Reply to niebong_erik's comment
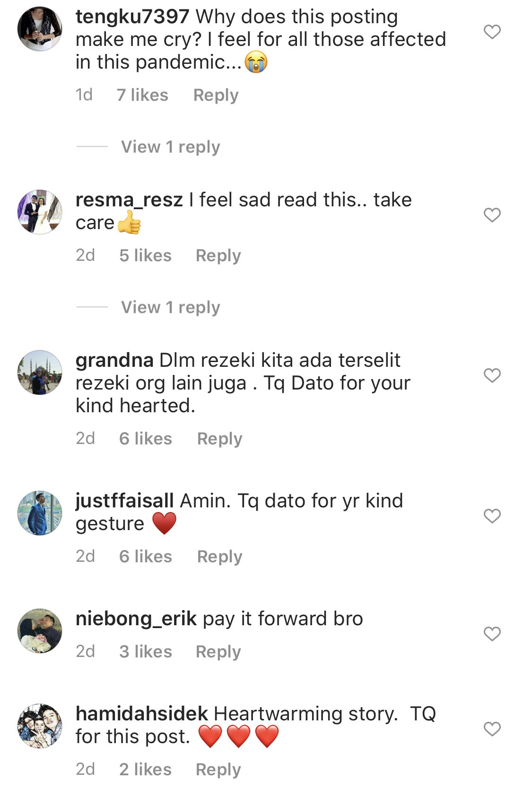The width and height of the screenshot is (532, 798). (218, 652)
